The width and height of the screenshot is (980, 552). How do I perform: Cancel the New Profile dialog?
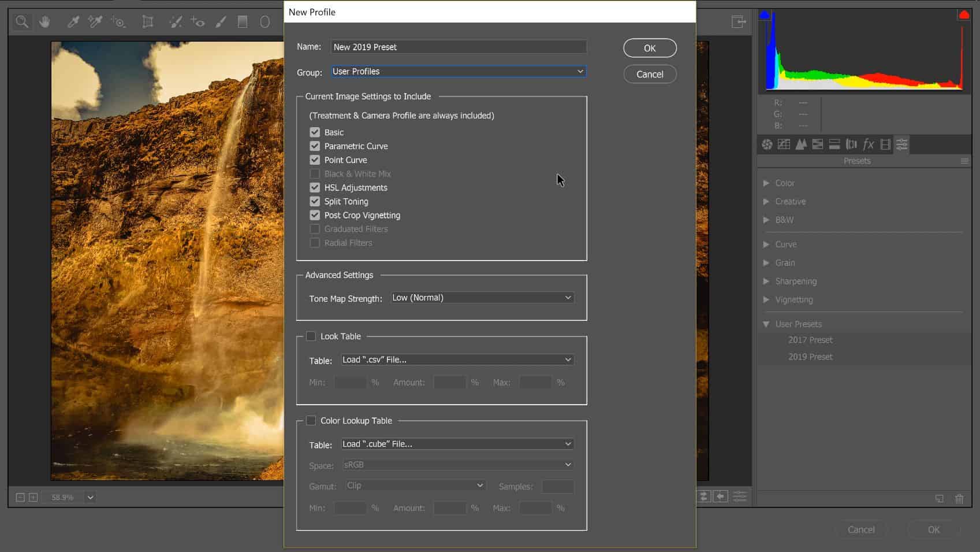click(650, 75)
